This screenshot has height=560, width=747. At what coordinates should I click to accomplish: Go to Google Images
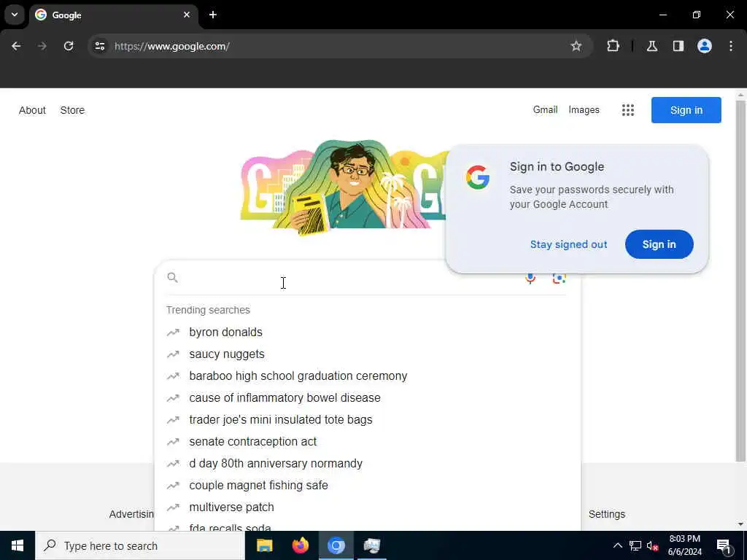point(584,110)
